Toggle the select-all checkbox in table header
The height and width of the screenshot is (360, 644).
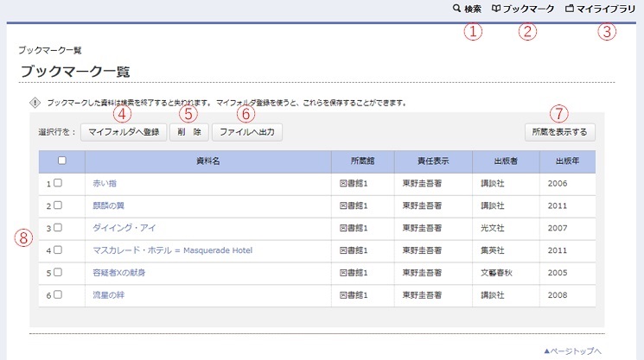point(61,161)
